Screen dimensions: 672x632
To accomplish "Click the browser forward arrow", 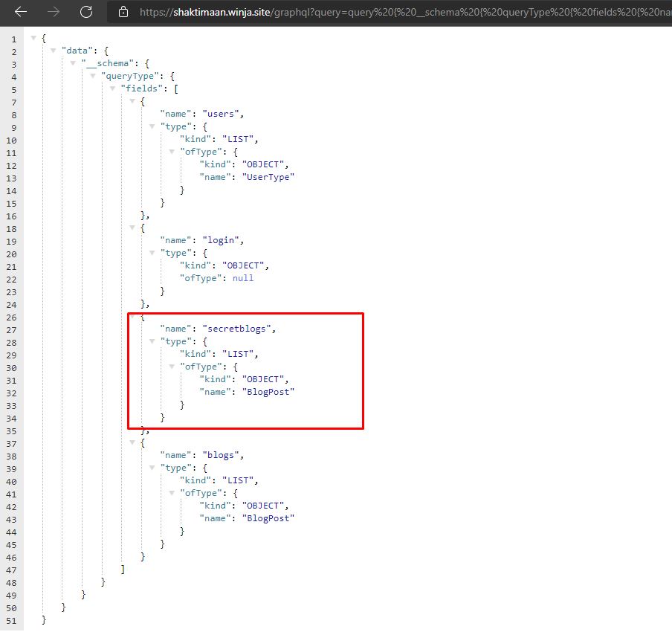I will (53, 12).
